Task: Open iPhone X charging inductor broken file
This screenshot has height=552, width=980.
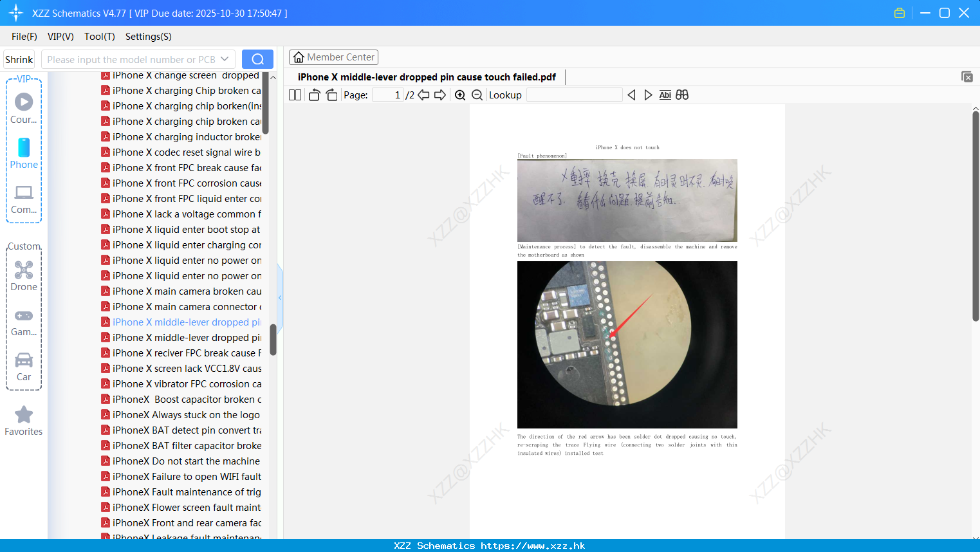Action: coord(181,137)
